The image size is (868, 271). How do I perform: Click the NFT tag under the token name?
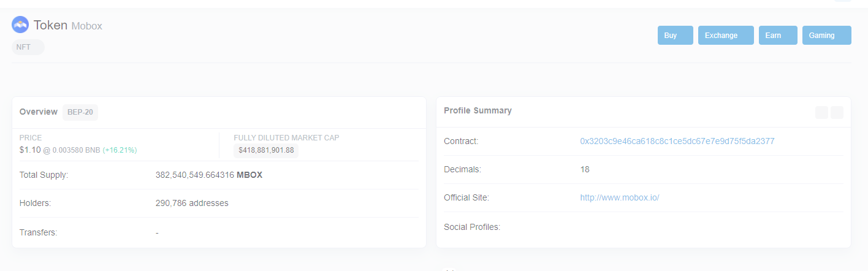pos(28,47)
